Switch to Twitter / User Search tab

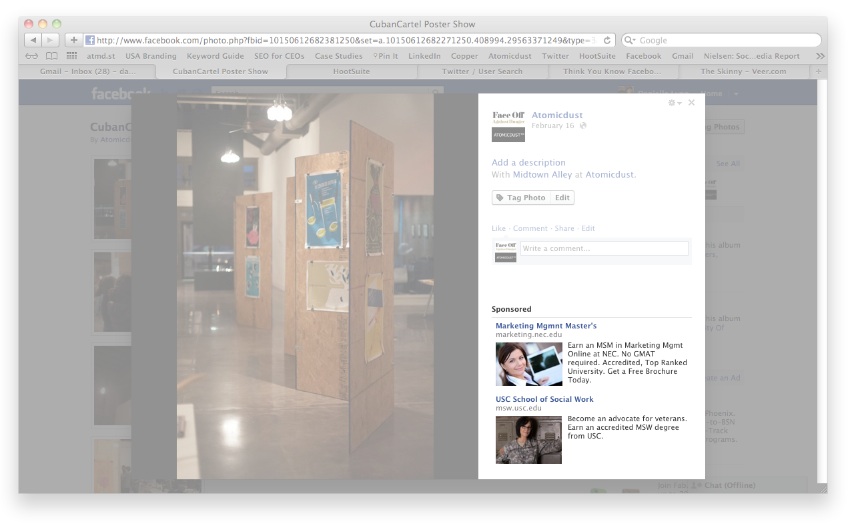[x=482, y=71]
